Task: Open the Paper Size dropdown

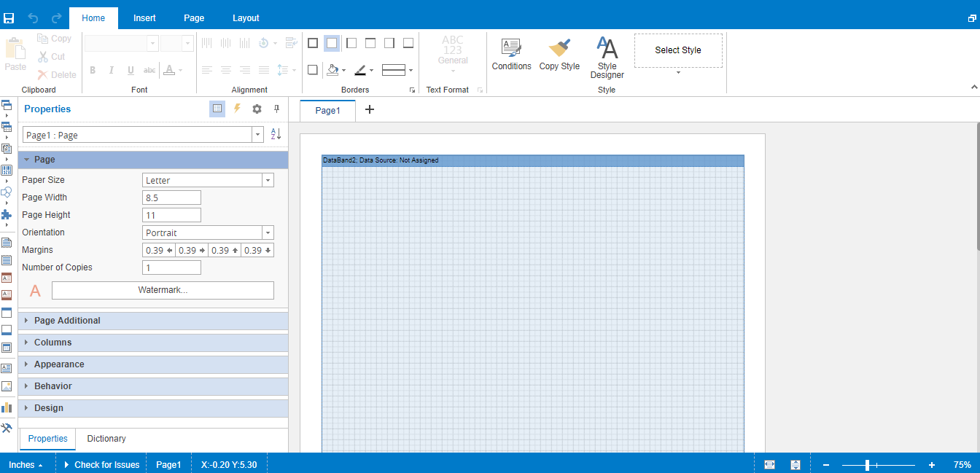Action: coord(268,180)
